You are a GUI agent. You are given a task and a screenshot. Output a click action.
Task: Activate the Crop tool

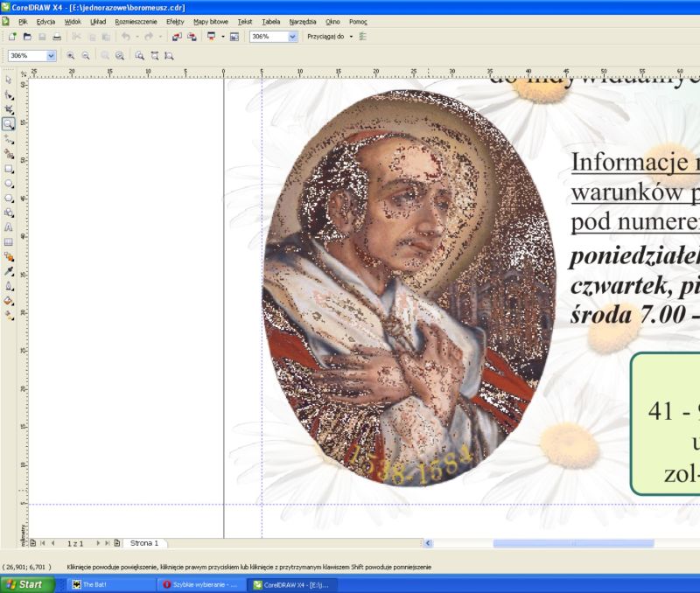[x=8, y=109]
